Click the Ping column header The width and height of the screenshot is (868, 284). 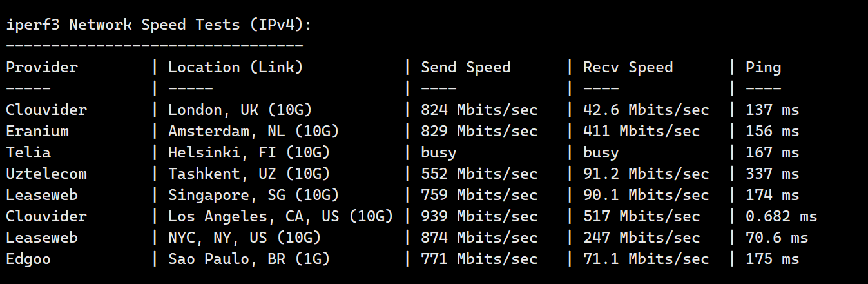[763, 67]
